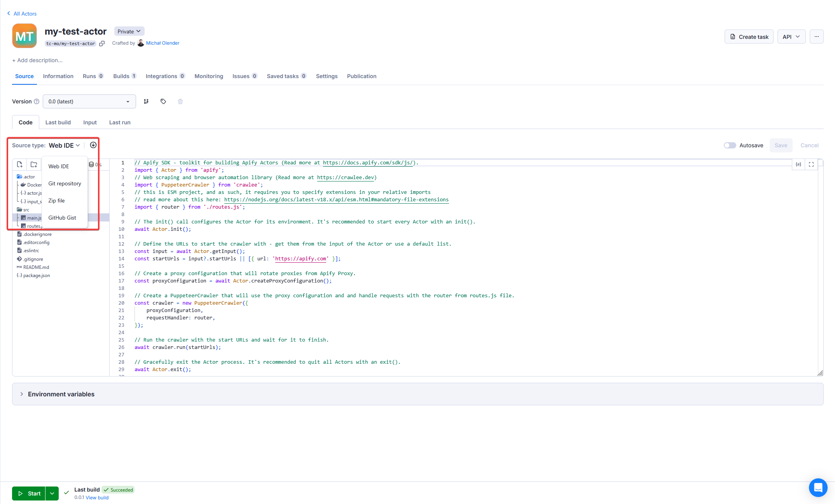
Task: Click the fullscreen editor icon
Action: (x=811, y=164)
